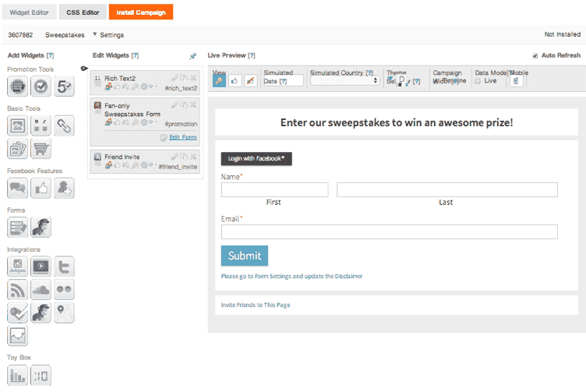Click Invite Friends to This Page link

(x=256, y=305)
